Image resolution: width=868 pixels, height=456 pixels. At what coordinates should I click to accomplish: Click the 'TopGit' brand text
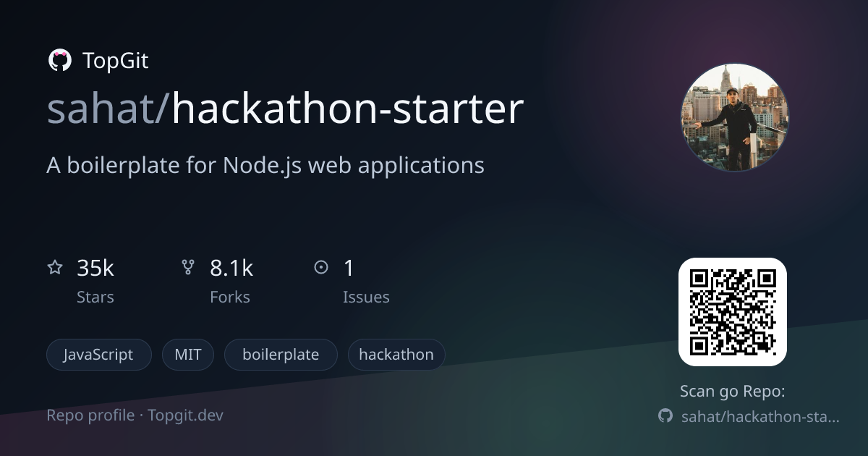(116, 61)
